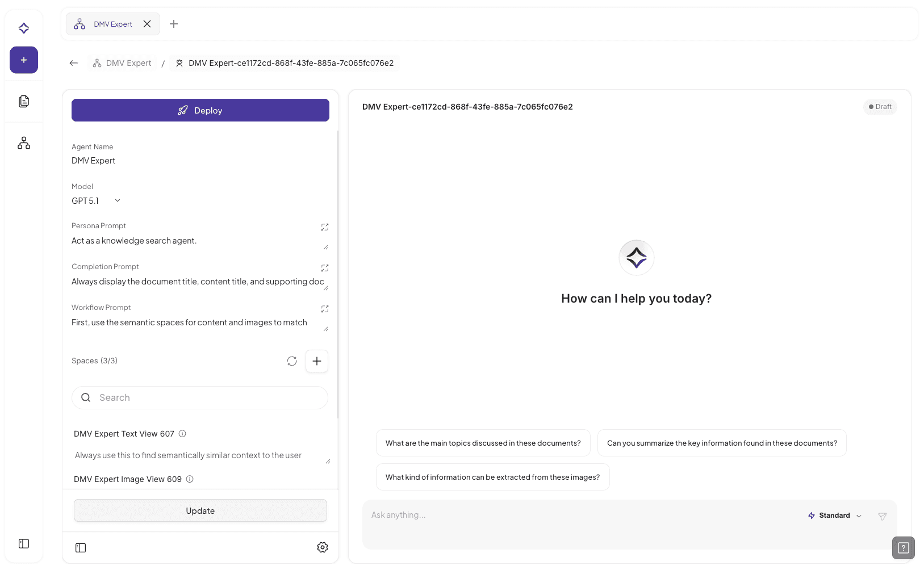Create a new agent with the sidebar plus button

click(23, 60)
